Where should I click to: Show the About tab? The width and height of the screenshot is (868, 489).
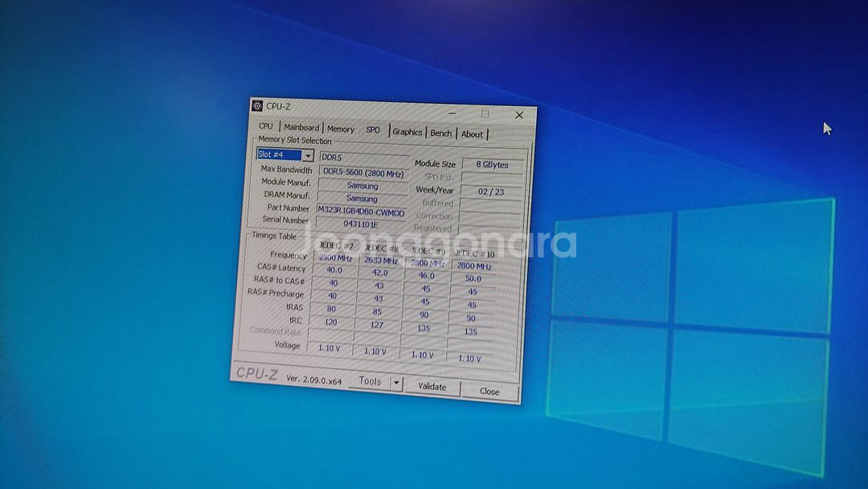coord(472,132)
